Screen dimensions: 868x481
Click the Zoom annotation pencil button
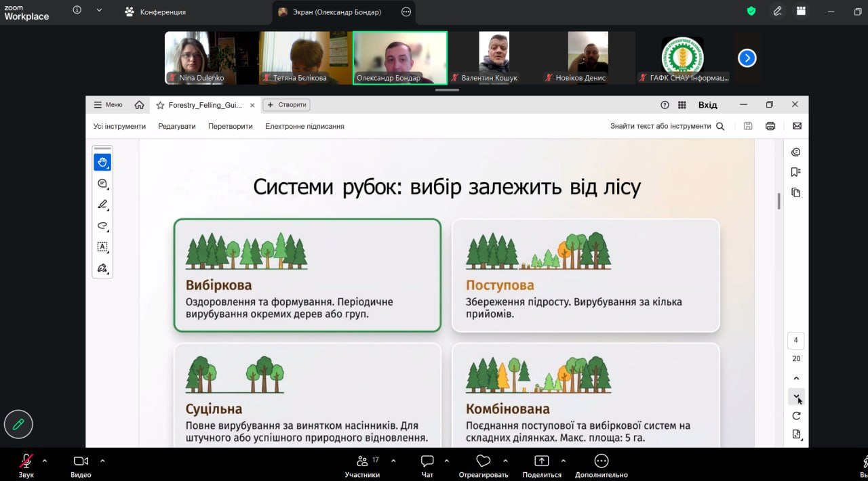pyautogui.click(x=18, y=425)
